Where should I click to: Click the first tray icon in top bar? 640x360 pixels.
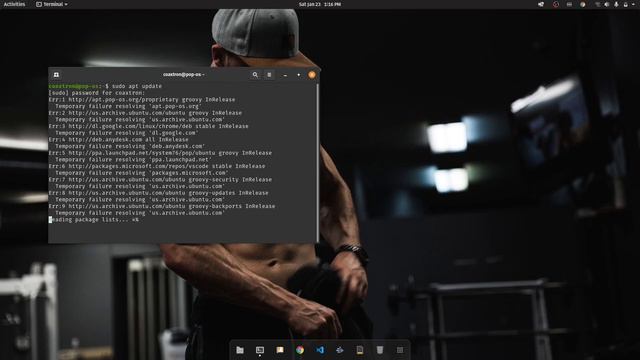pyautogui.click(x=541, y=4)
